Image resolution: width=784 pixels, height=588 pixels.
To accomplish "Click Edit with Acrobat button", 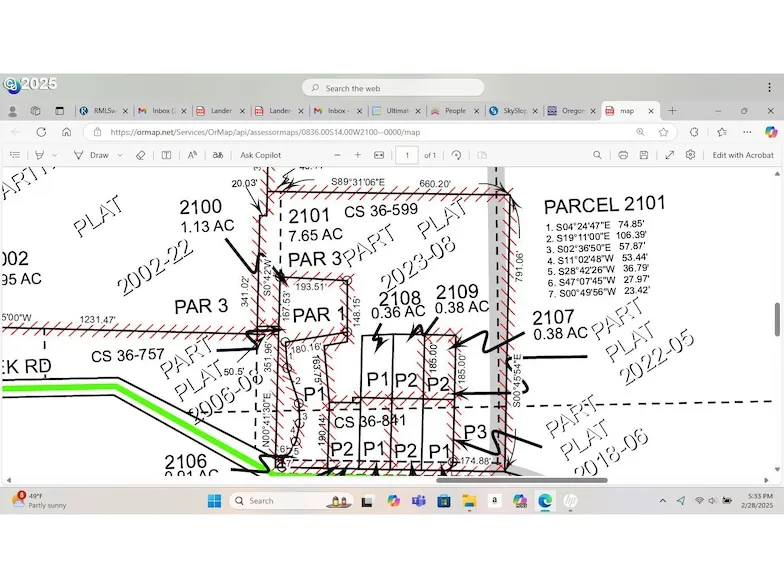I will click(x=742, y=155).
